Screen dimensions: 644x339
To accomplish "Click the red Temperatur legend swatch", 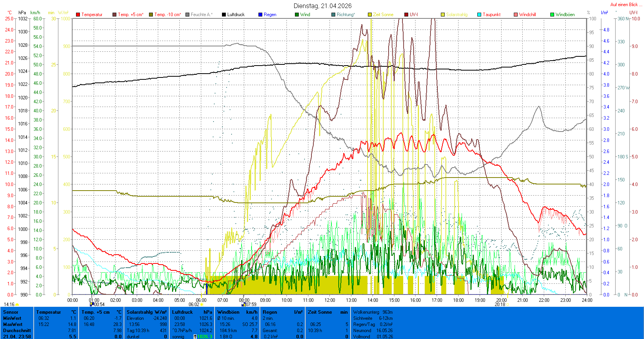I will (78, 15).
